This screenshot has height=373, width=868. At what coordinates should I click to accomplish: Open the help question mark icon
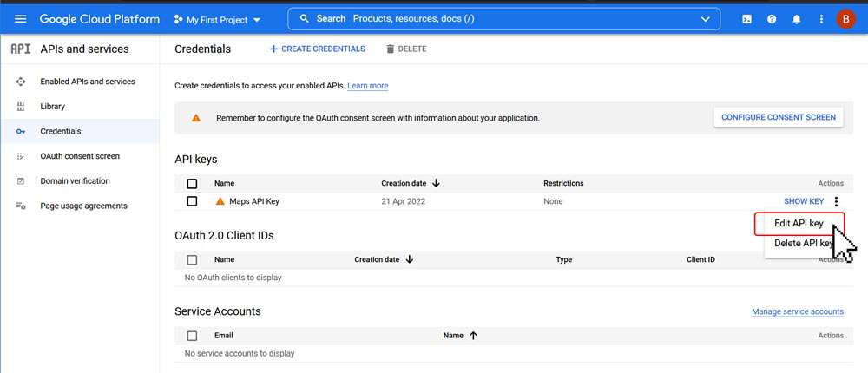pos(772,19)
